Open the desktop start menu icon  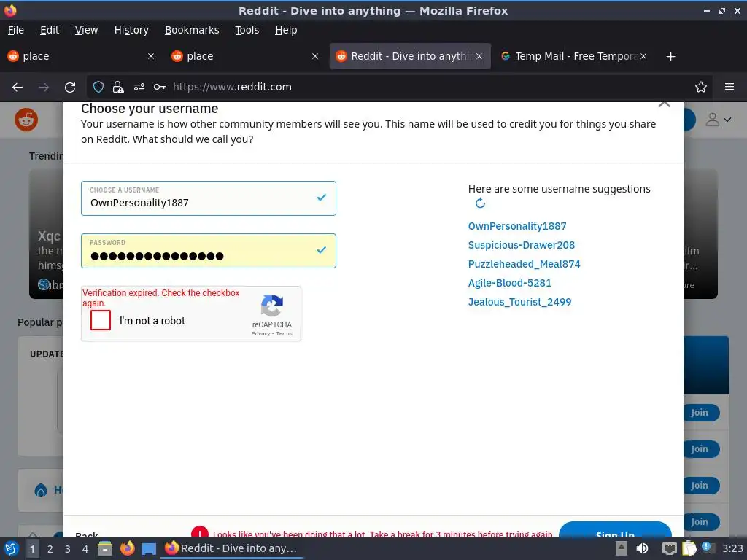pos(12,548)
